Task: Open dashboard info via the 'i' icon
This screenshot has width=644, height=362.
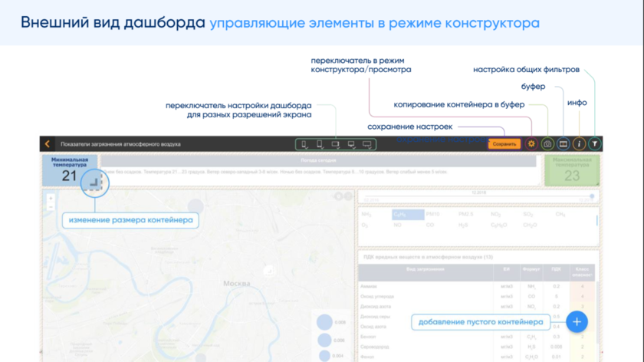Action: coord(580,143)
